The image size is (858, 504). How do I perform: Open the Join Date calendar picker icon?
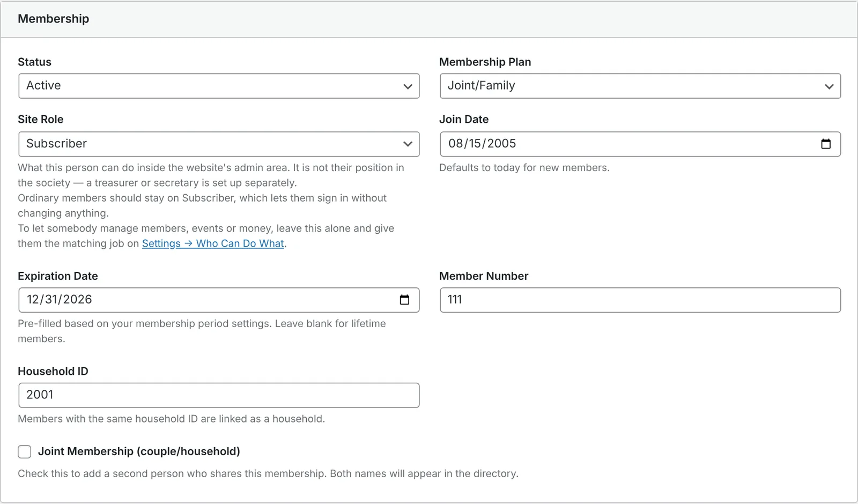[826, 144]
